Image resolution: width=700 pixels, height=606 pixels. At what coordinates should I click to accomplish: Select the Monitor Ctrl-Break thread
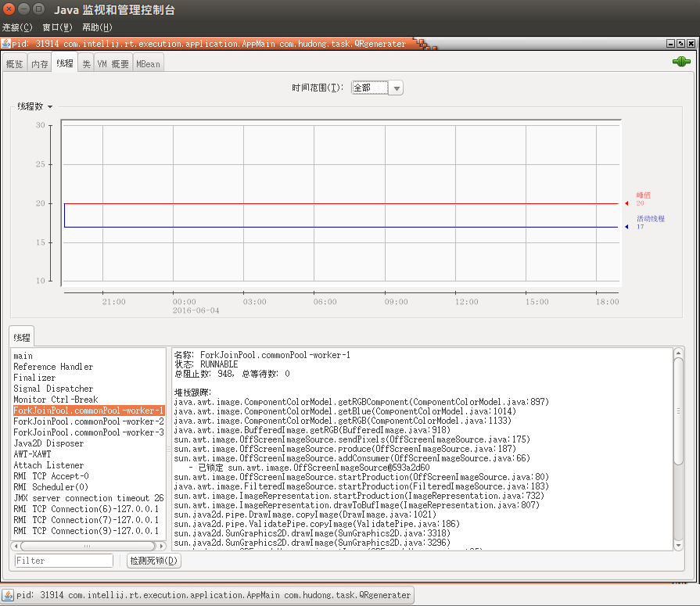(x=88, y=400)
